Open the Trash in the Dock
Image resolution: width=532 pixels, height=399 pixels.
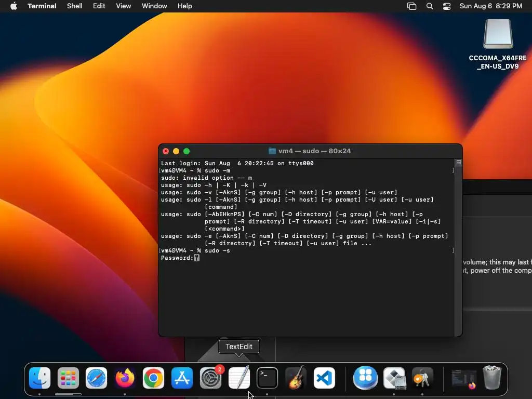(x=492, y=377)
